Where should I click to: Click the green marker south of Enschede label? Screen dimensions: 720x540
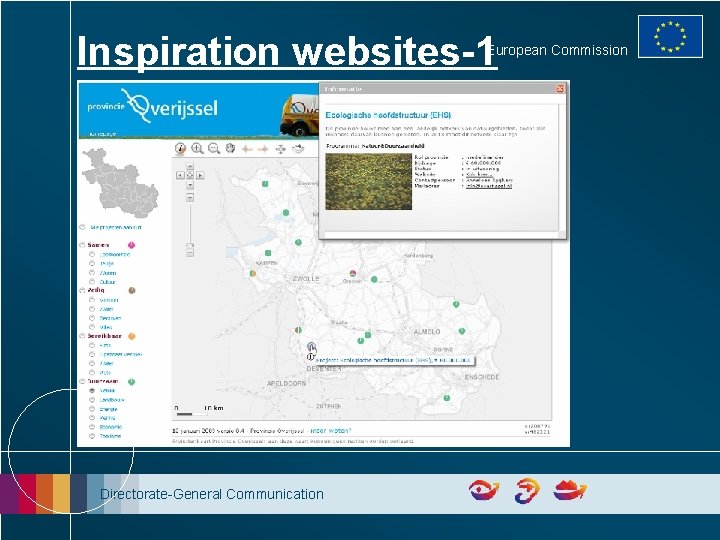click(x=447, y=398)
